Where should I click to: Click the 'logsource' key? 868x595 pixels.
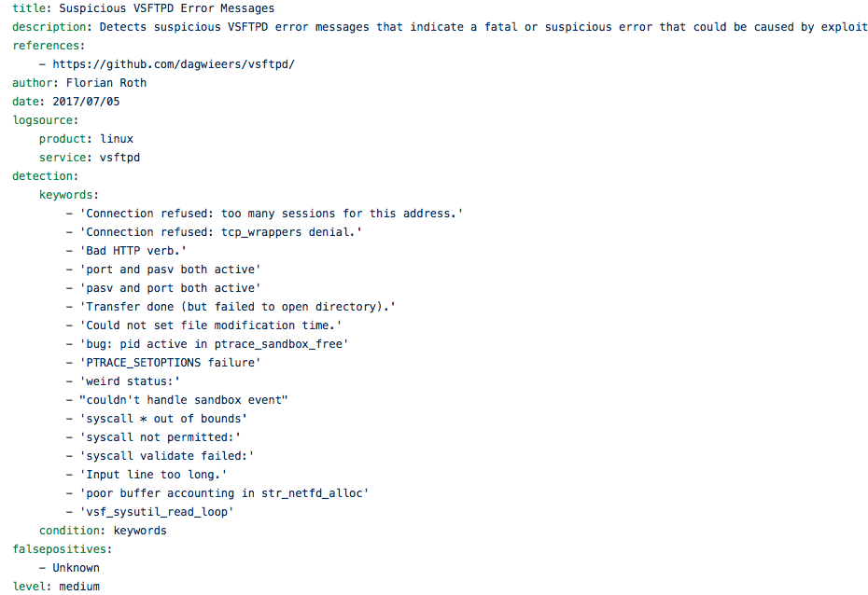(x=42, y=120)
